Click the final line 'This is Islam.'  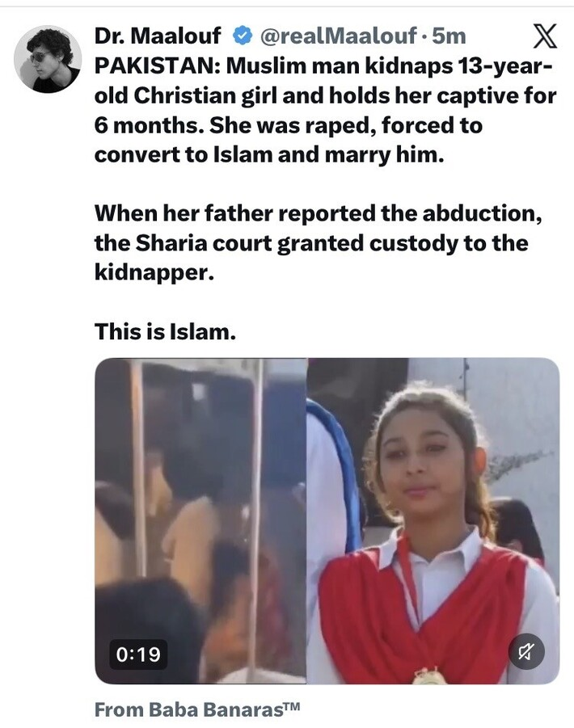coord(165,331)
